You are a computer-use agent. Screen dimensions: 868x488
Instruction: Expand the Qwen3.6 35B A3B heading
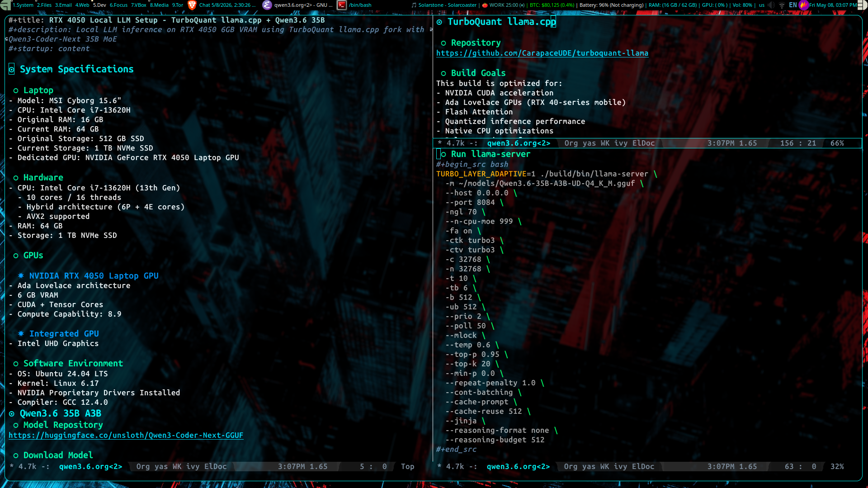61,414
